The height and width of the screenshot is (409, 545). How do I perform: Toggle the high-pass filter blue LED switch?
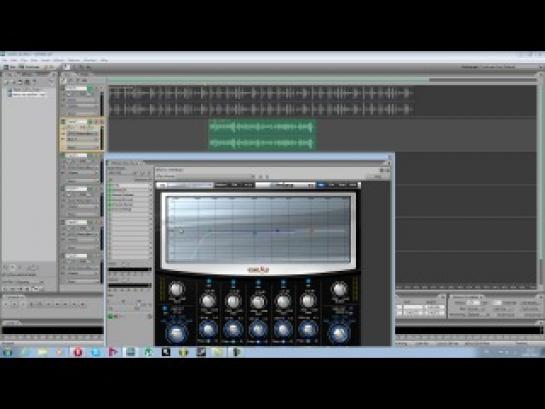tap(165, 308)
